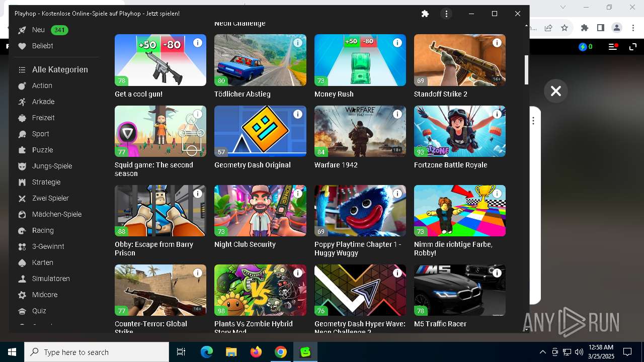Screen dimensions: 644x362
Task: Open Firefox from taskbar
Action: 256,352
